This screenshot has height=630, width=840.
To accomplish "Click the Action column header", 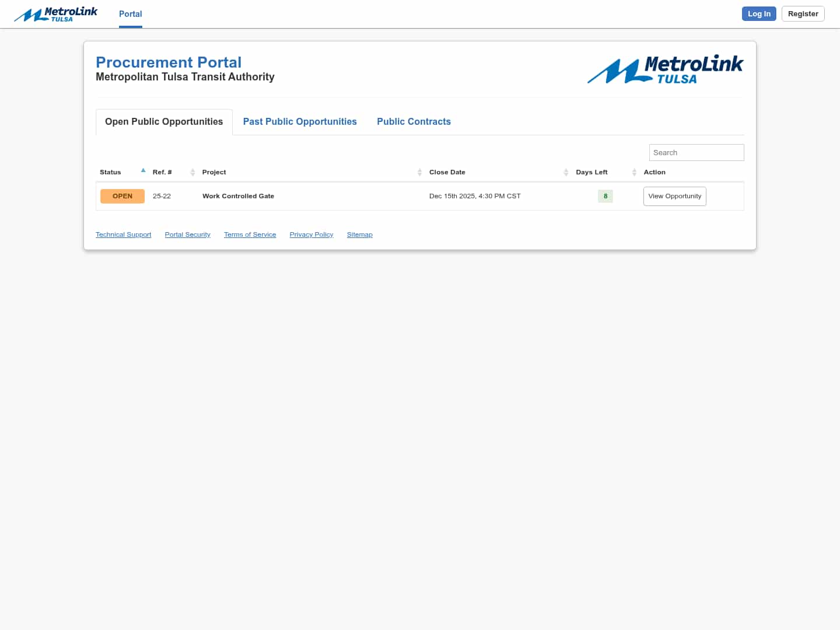I will [654, 172].
